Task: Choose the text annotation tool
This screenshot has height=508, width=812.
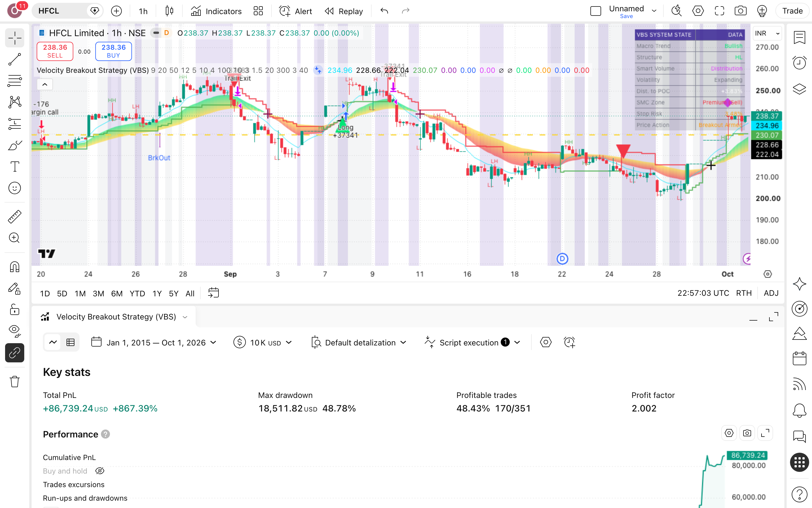Action: click(14, 167)
